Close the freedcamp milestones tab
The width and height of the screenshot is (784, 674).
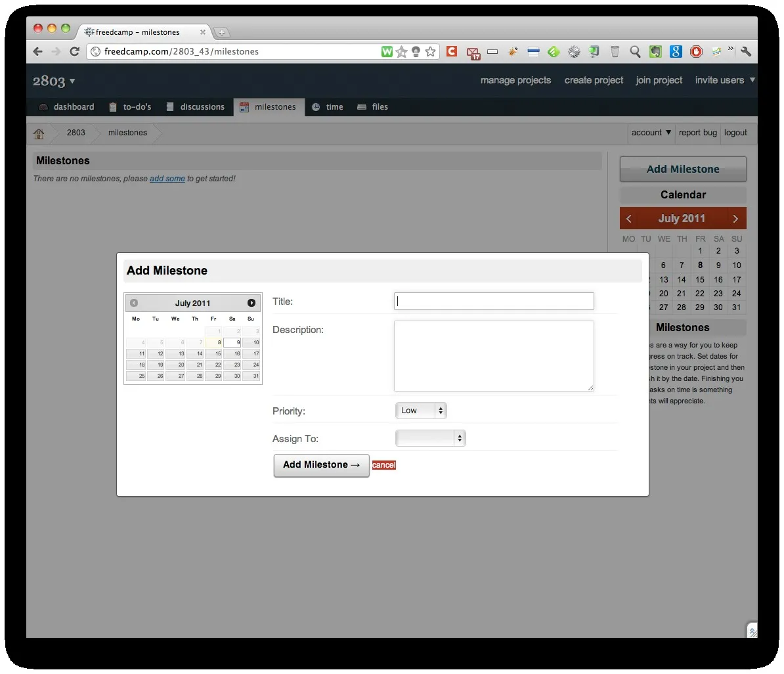(x=202, y=32)
